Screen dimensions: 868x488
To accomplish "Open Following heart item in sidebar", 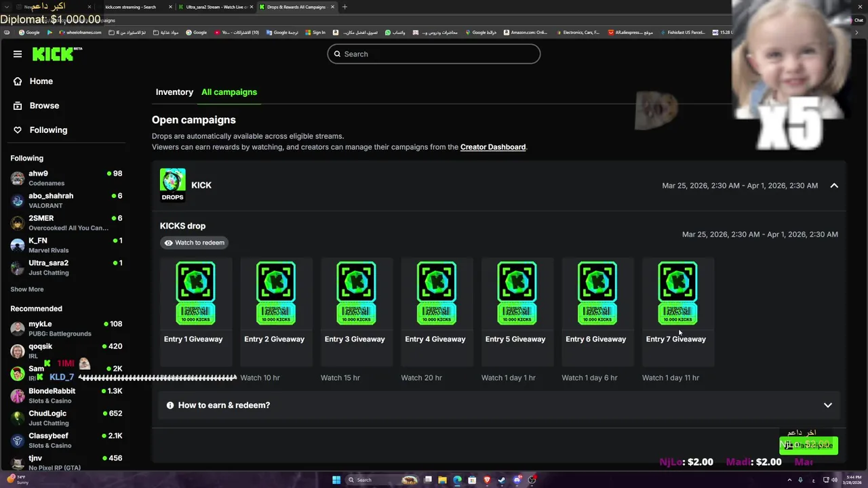I will 41,130.
